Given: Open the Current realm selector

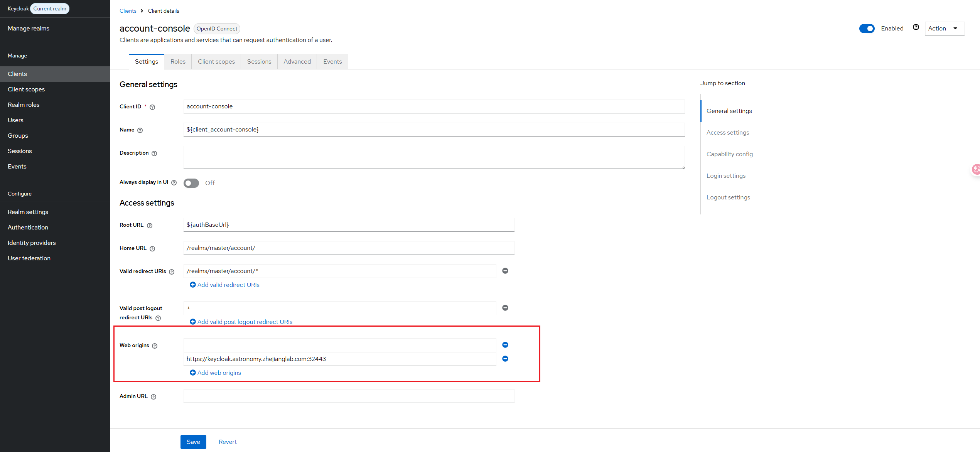Looking at the screenshot, I should 50,8.
